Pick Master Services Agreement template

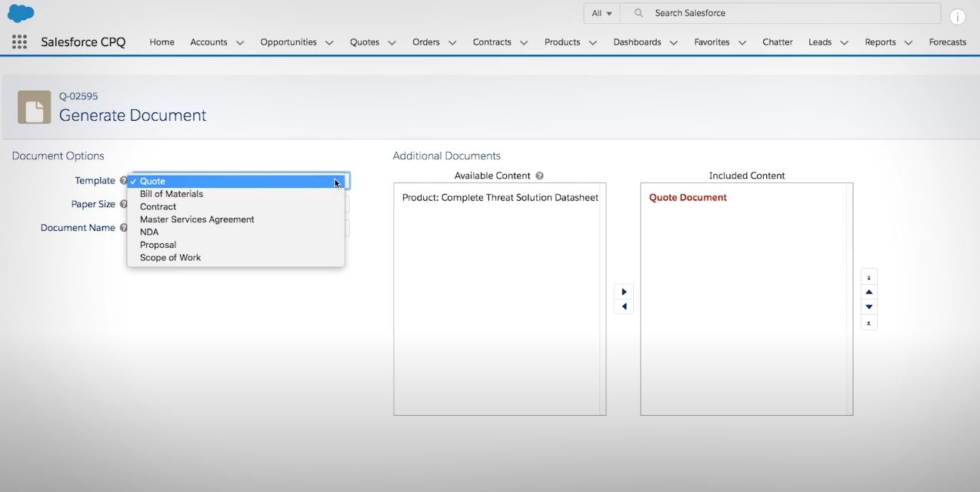click(235, 219)
